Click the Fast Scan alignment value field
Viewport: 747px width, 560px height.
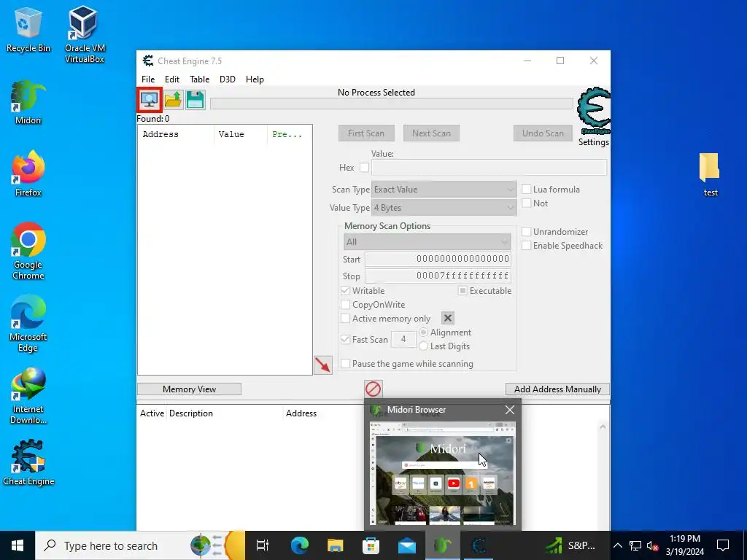pyautogui.click(x=403, y=339)
